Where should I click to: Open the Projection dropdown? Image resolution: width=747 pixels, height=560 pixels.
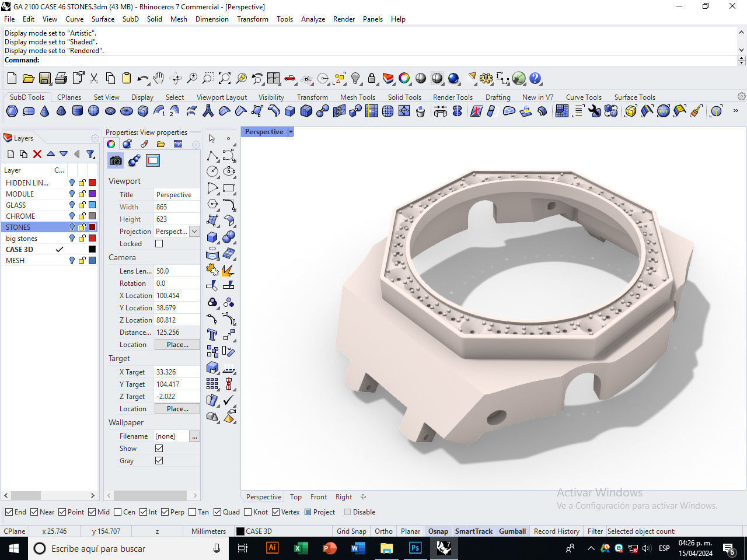[194, 232]
